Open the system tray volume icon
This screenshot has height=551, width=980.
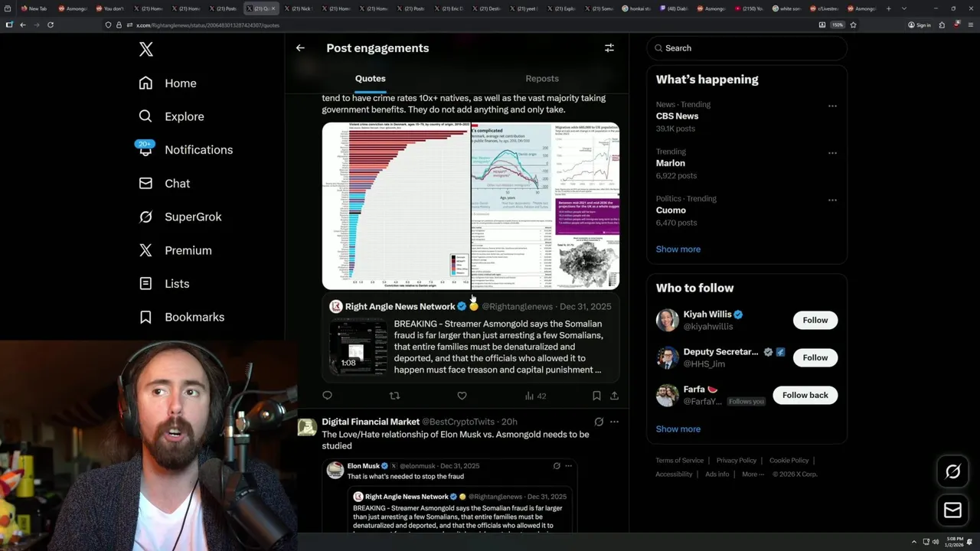click(x=936, y=542)
